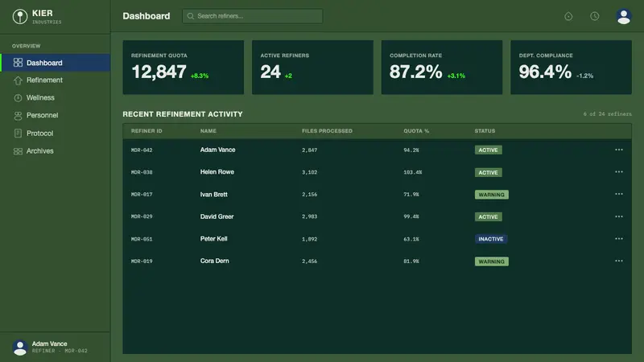
Task: Open the droplet alert icon in header
Action: pyautogui.click(x=568, y=16)
